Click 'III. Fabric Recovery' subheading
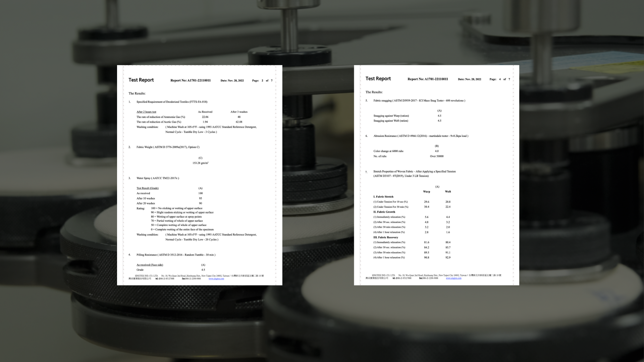 coord(385,237)
